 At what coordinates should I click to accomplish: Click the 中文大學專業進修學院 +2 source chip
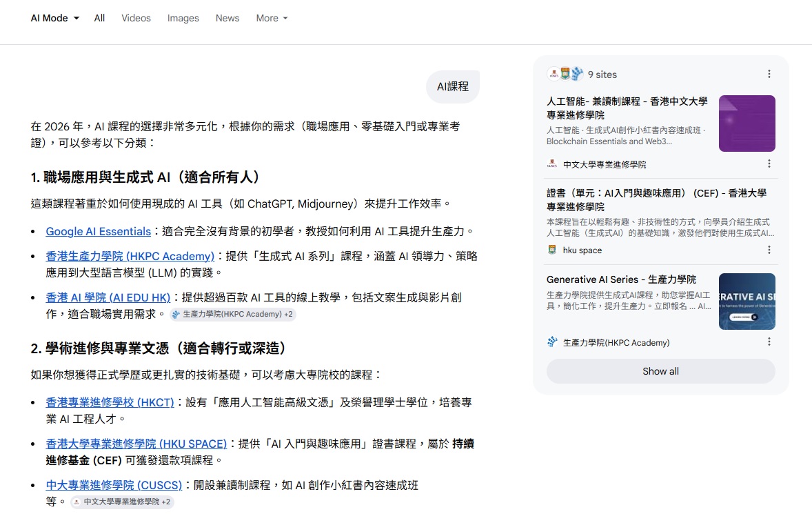click(122, 502)
